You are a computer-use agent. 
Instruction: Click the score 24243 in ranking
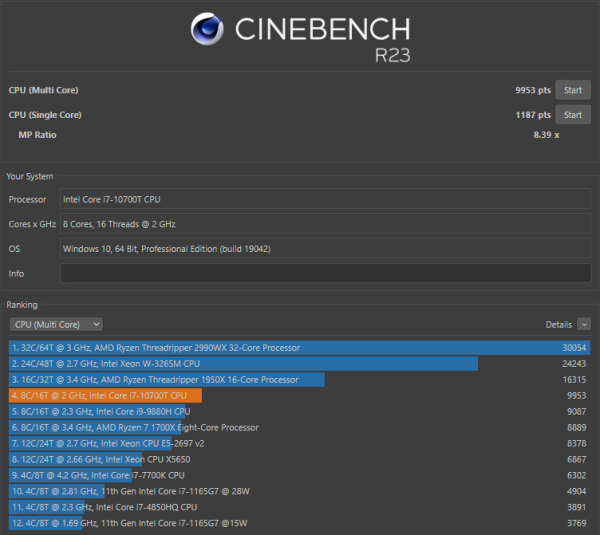[x=574, y=364]
